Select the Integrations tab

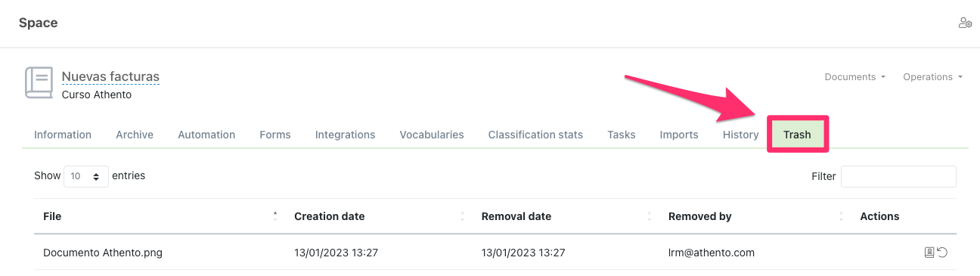click(x=345, y=135)
